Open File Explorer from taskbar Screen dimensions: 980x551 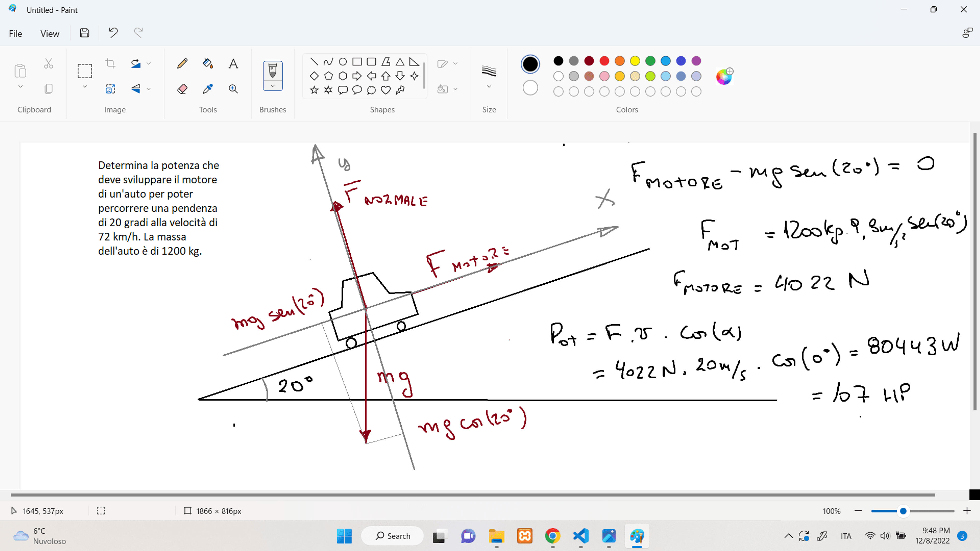pos(496,536)
